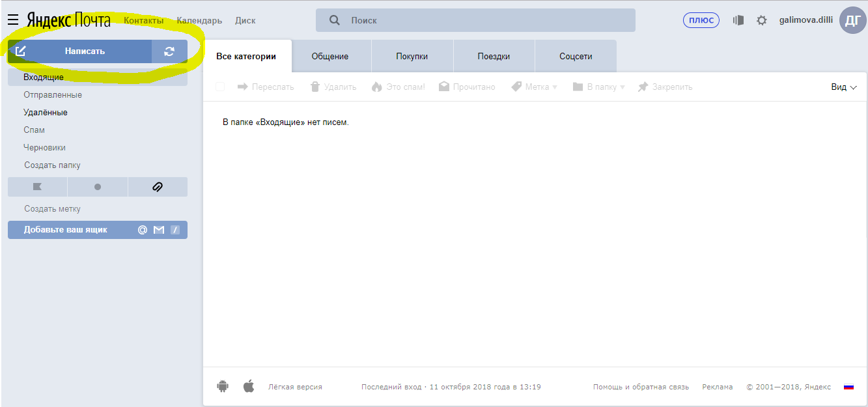Open Помощь и обратная связь link
The height and width of the screenshot is (407, 868).
(641, 387)
